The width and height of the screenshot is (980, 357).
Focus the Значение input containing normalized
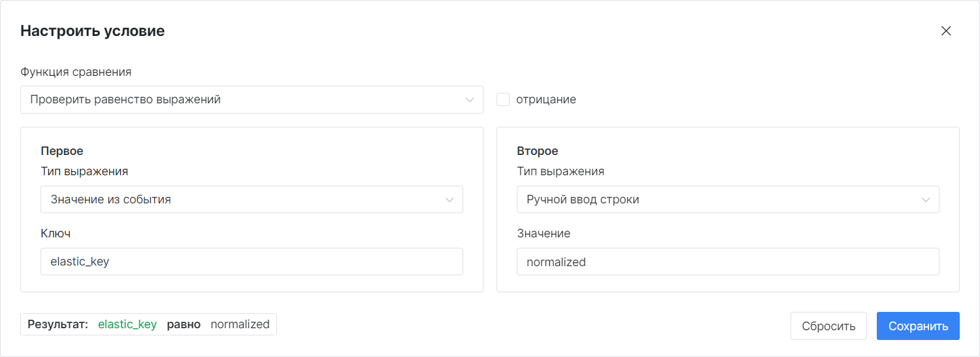point(728,262)
